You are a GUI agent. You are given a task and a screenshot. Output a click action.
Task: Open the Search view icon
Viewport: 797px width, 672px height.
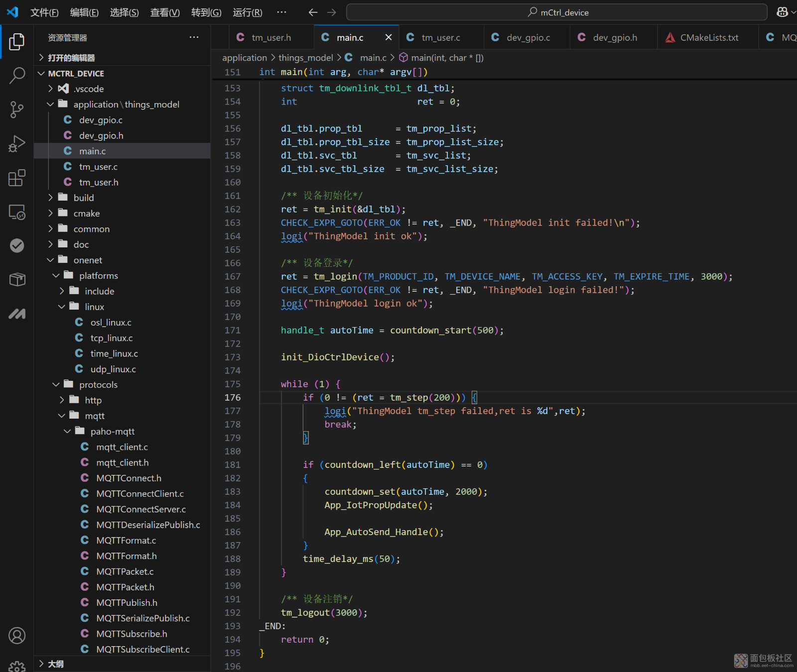[x=16, y=76]
